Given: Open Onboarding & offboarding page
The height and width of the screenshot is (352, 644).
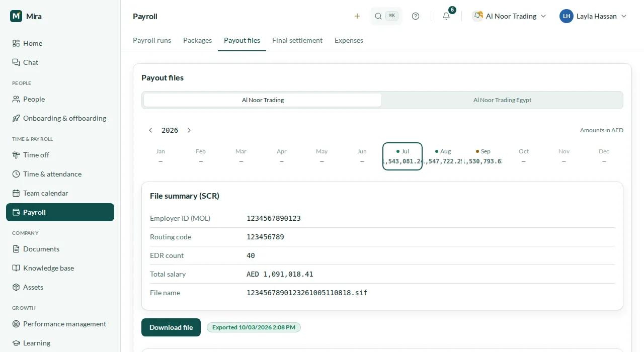Looking at the screenshot, I should click(60, 118).
